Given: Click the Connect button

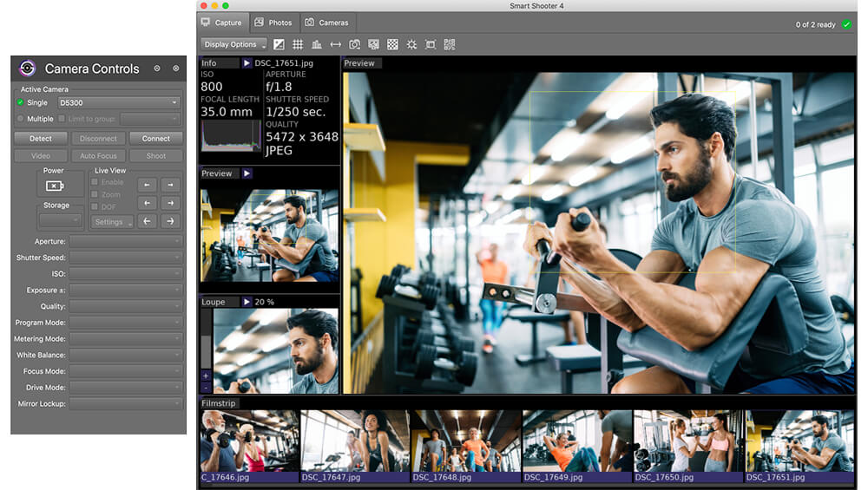Looking at the screenshot, I should coord(156,138).
